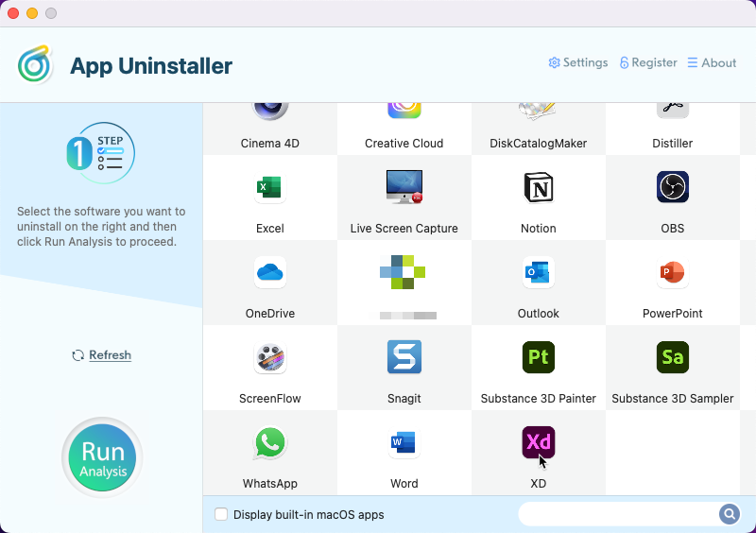Viewport: 756px width, 533px height.
Task: Select the Adobe XD app icon
Action: [x=539, y=442]
